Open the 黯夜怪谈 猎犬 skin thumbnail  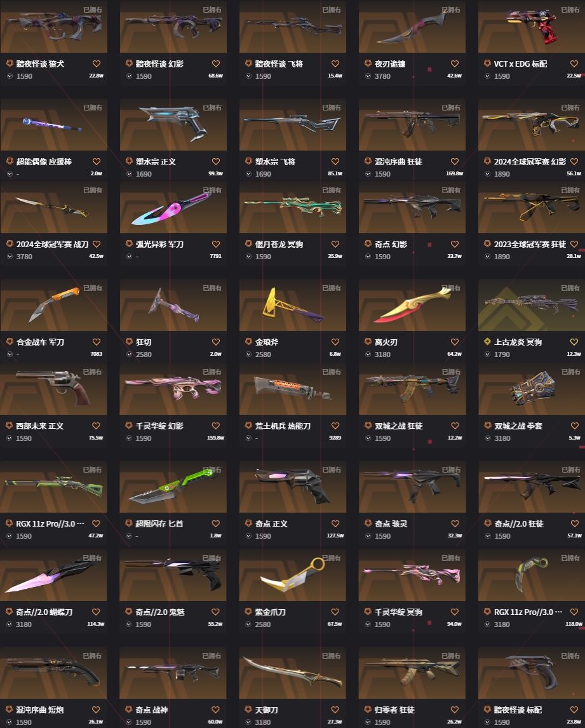54,27
